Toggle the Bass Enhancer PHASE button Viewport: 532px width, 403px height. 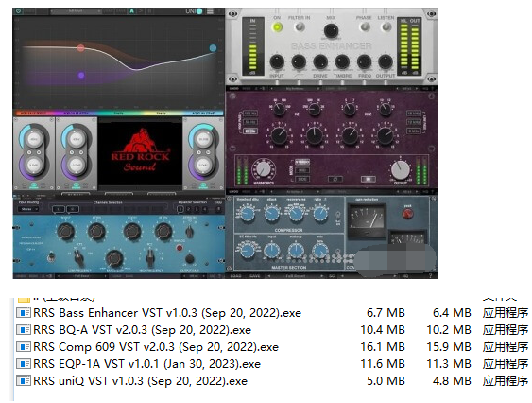pos(365,26)
